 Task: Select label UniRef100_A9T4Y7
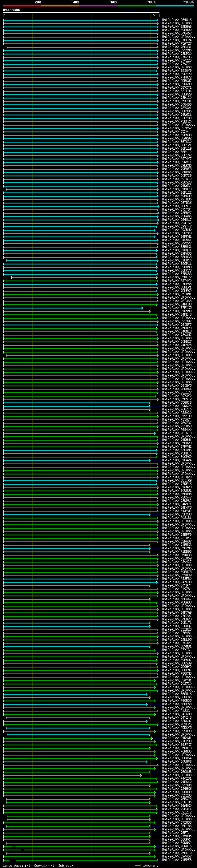point(177,159)
